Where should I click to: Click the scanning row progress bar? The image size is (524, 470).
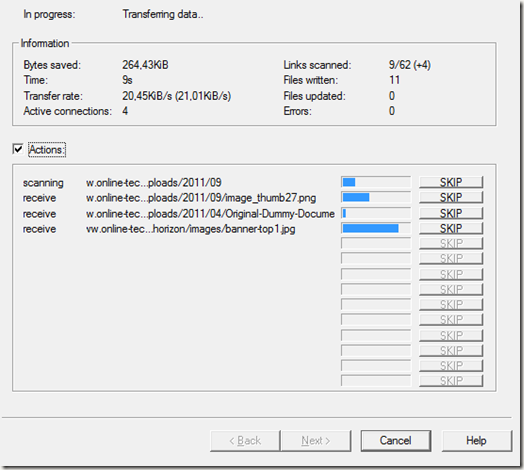(x=376, y=182)
